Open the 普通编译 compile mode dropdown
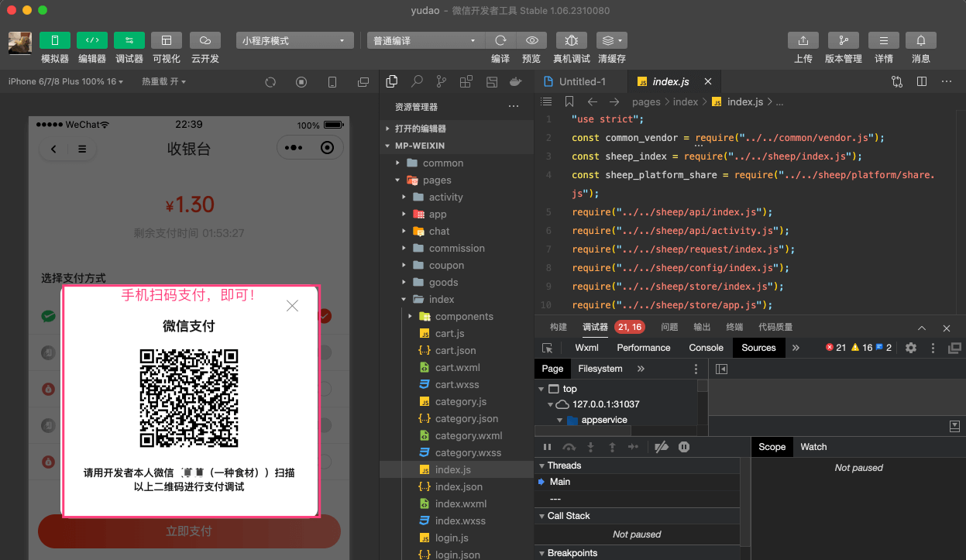The image size is (966, 560). 425,40
